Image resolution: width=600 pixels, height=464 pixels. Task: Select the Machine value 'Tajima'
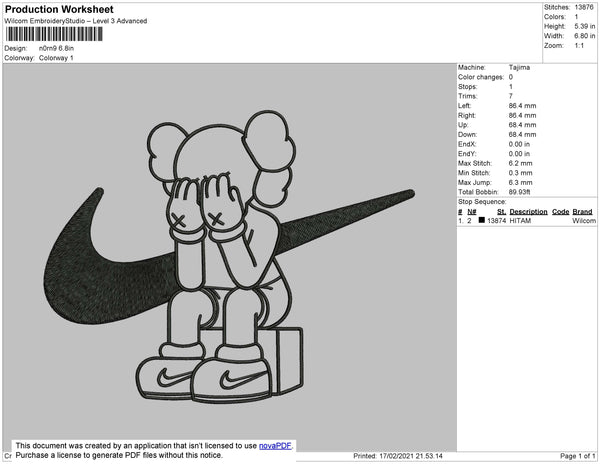(x=519, y=67)
